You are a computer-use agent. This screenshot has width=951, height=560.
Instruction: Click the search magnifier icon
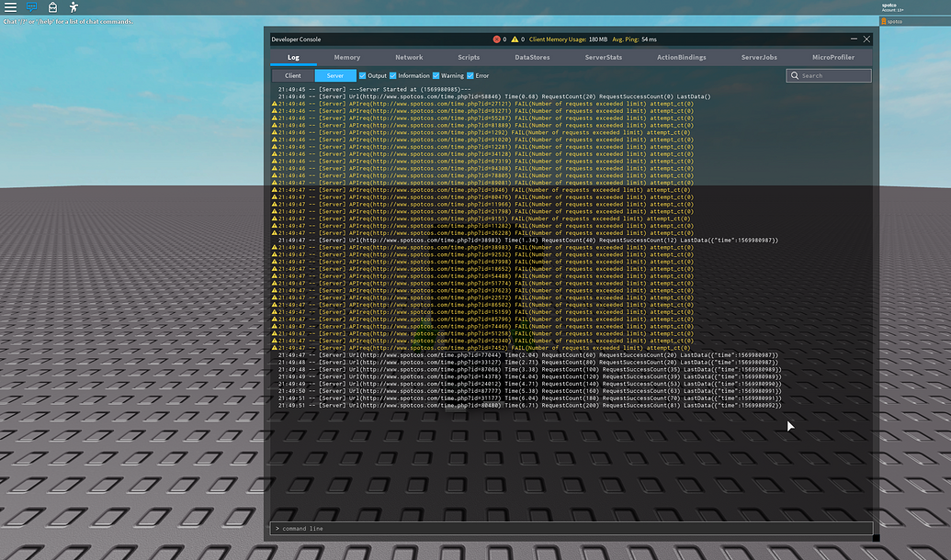794,75
